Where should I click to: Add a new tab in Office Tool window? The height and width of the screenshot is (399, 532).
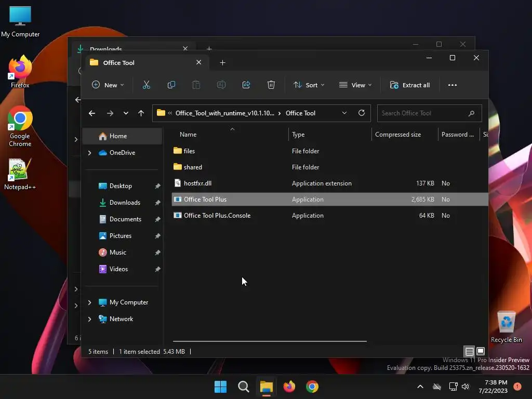(x=222, y=63)
